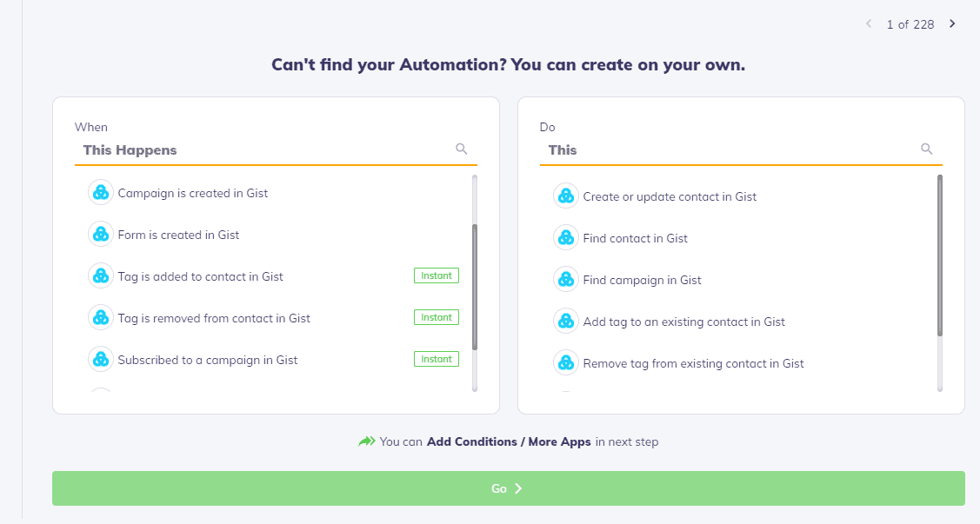Screen dimensions: 980x524
Task: Click the Instant badge beside Tag is added
Action: [436, 275]
